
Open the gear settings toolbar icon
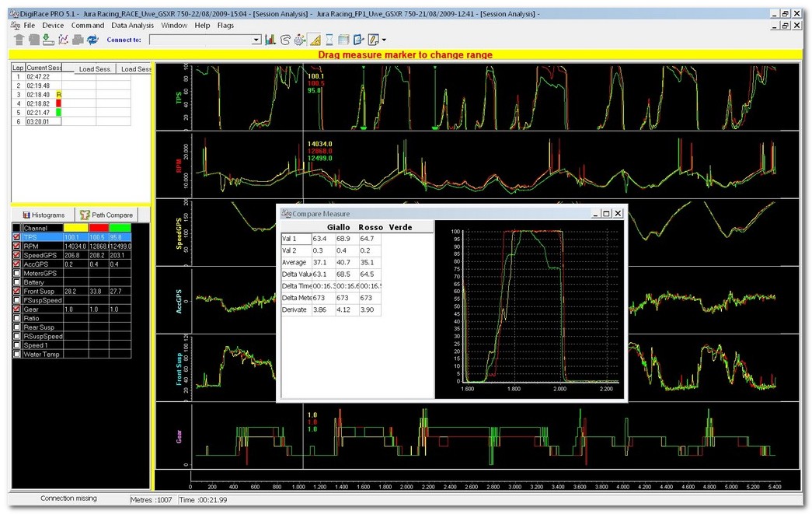click(x=300, y=40)
